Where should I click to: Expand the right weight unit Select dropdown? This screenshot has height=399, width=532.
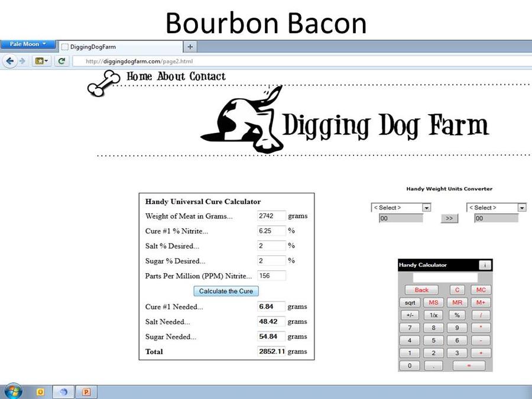497,207
